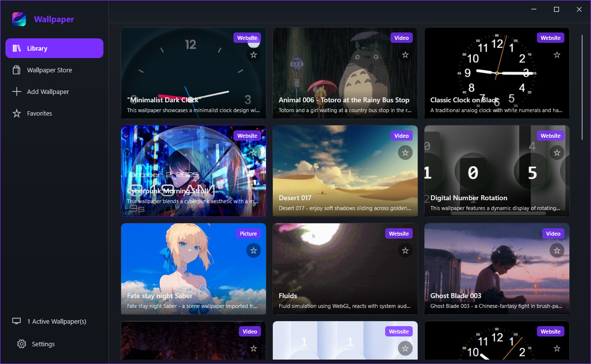Click the Picture tag on Fate Saber card

pos(248,234)
